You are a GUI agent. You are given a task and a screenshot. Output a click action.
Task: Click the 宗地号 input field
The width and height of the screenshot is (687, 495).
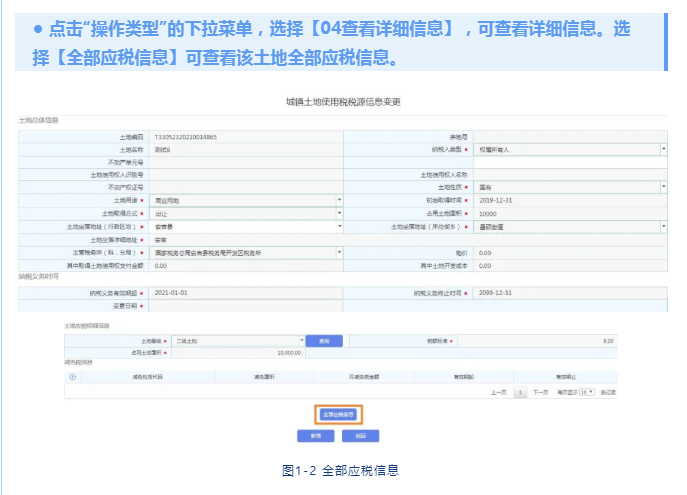coord(570,137)
